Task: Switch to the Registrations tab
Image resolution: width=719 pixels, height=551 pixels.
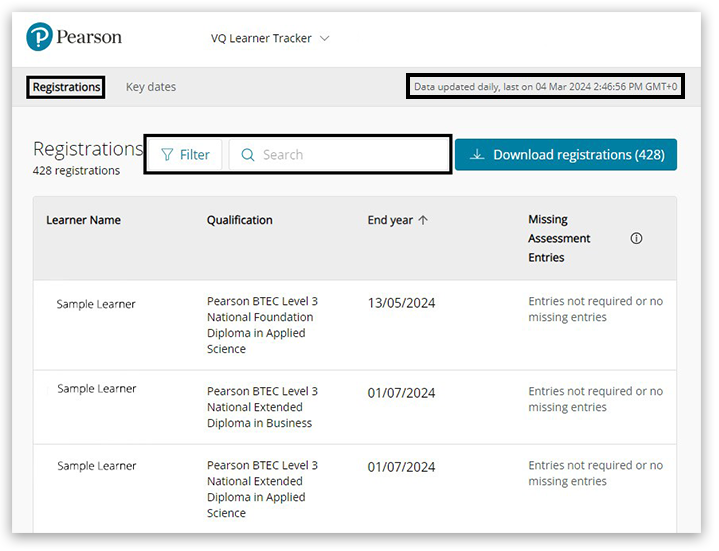Action: (66, 87)
